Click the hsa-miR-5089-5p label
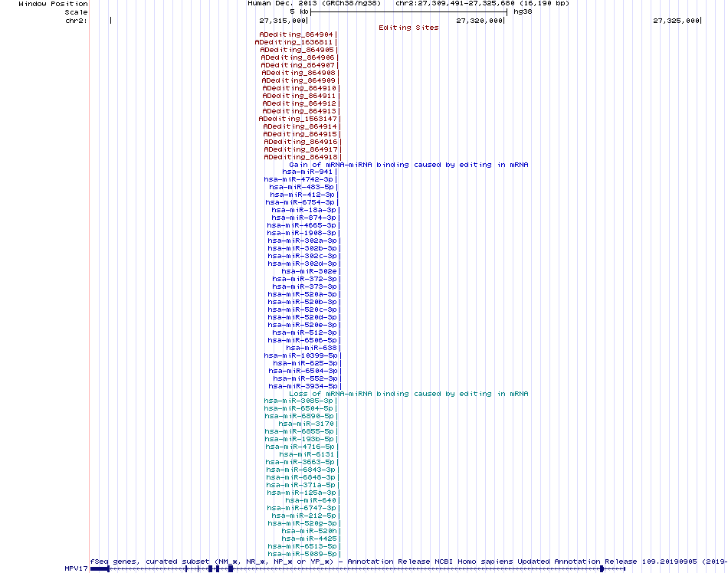728x573 pixels. (302, 554)
